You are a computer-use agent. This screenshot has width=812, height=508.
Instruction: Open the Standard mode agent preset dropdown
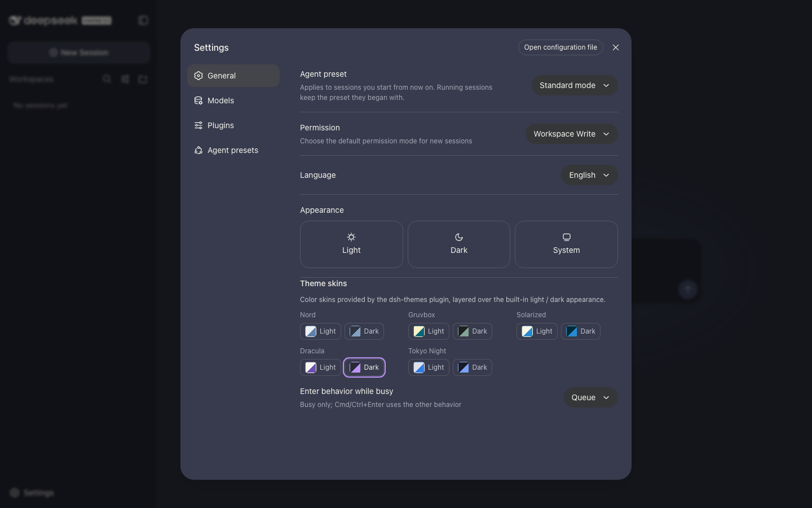(575, 85)
